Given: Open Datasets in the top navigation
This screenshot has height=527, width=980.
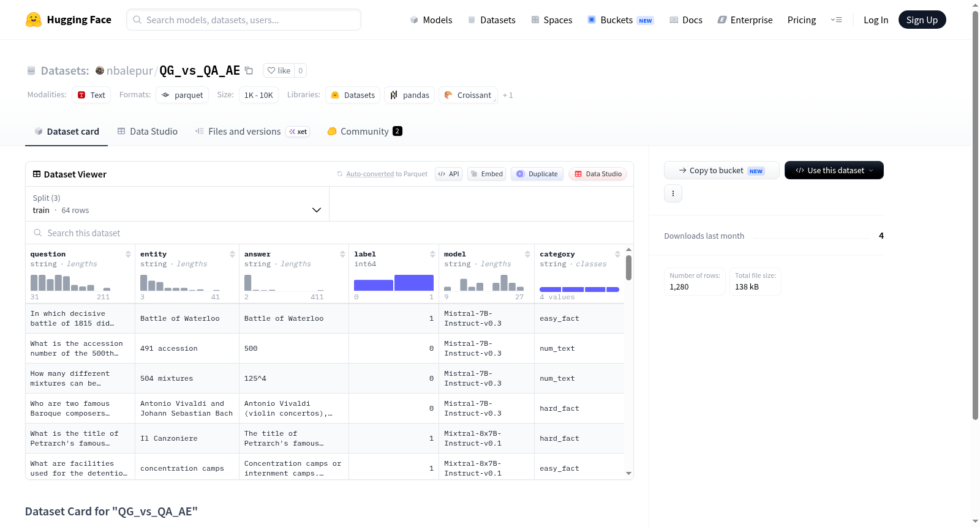Looking at the screenshot, I should [491, 20].
